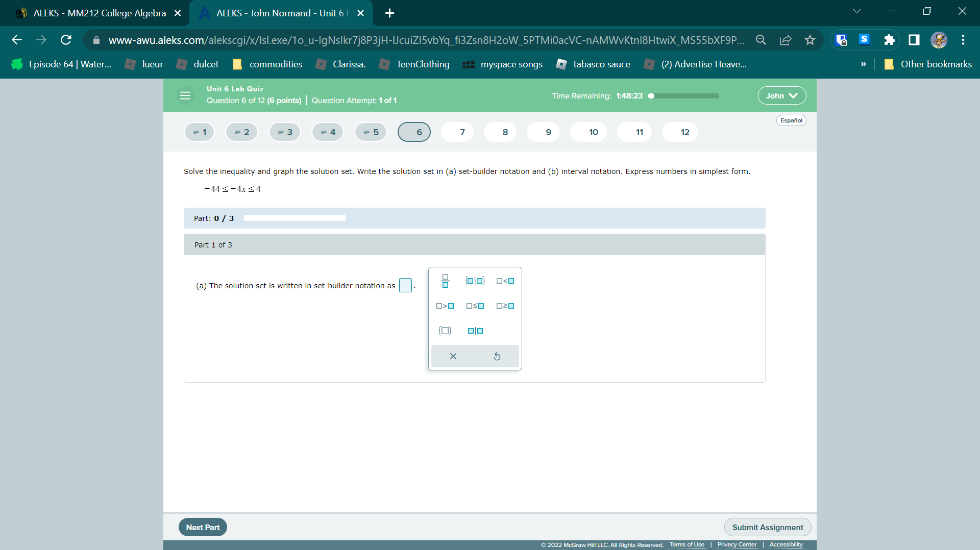
Task: Insert empty set braces template
Action: 445,331
